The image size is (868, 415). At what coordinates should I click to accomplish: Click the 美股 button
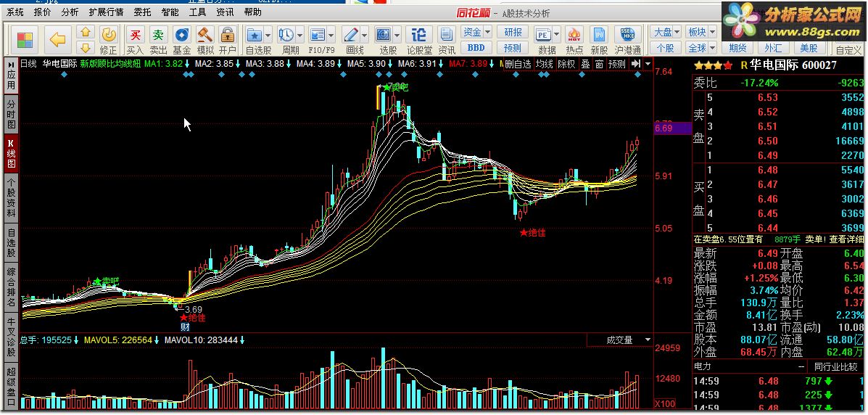coord(809,48)
